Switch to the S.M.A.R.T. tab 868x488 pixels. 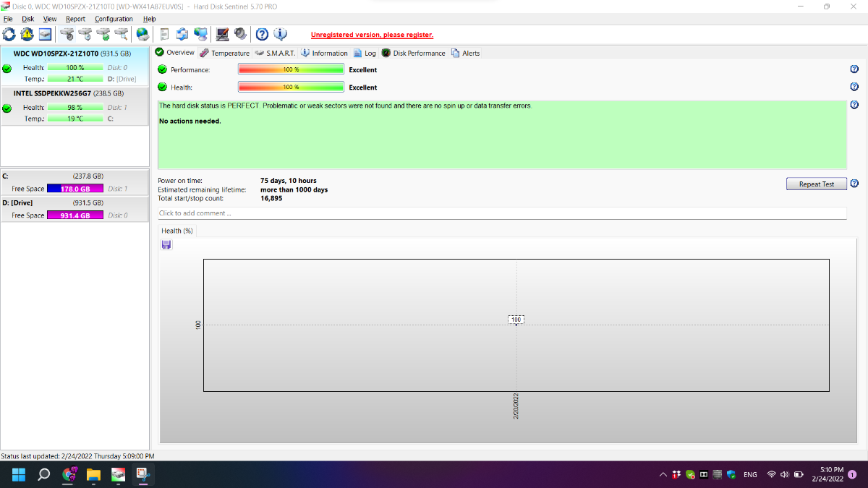click(x=275, y=53)
